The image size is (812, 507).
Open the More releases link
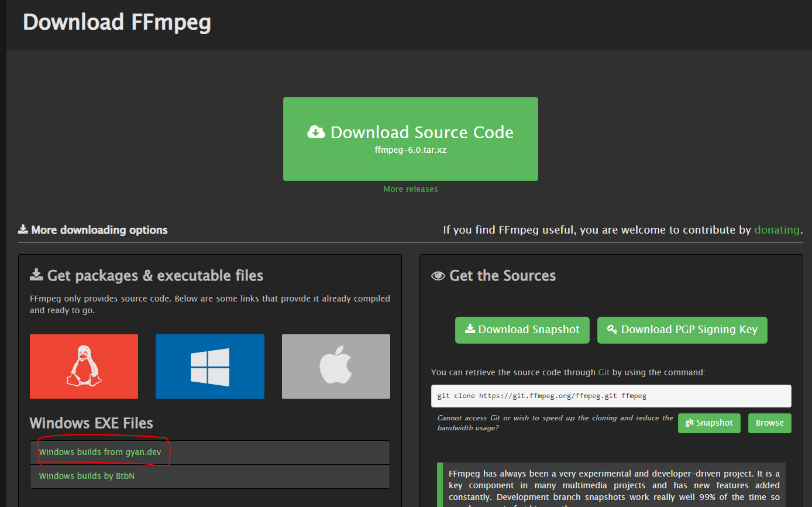pyautogui.click(x=411, y=189)
